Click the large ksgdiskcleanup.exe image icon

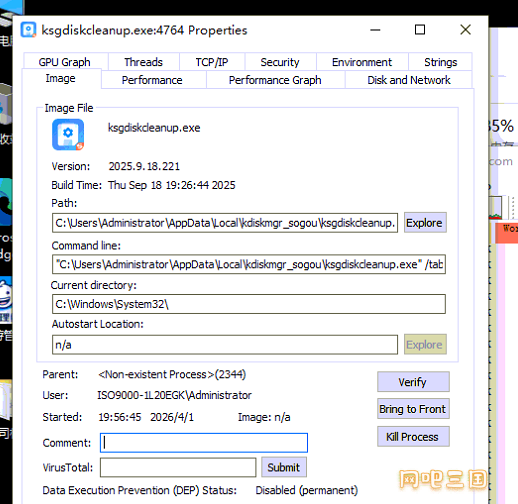point(68,134)
